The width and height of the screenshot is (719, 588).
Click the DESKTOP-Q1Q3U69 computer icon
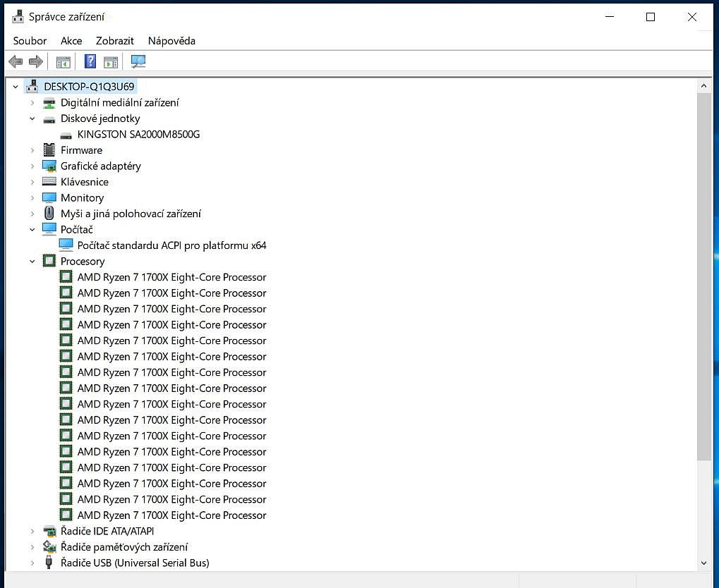point(32,86)
